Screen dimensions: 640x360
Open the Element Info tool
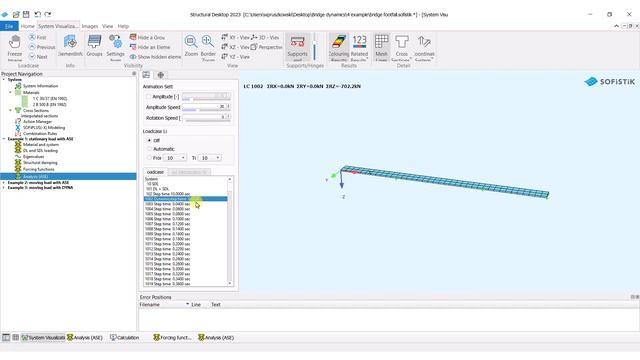tap(70, 46)
